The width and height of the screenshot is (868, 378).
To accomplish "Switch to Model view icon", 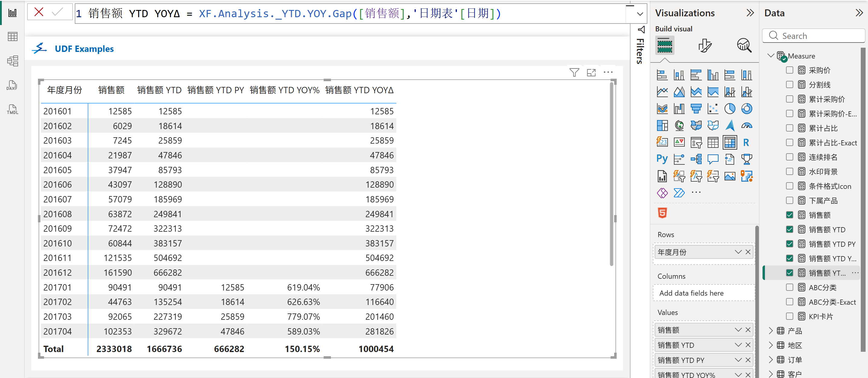I will click(x=12, y=61).
